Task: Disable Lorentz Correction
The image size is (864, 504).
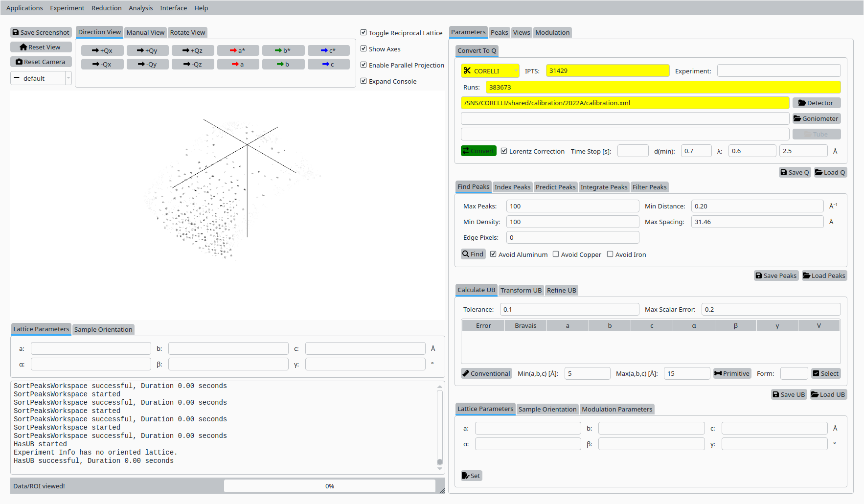Action: pyautogui.click(x=504, y=151)
